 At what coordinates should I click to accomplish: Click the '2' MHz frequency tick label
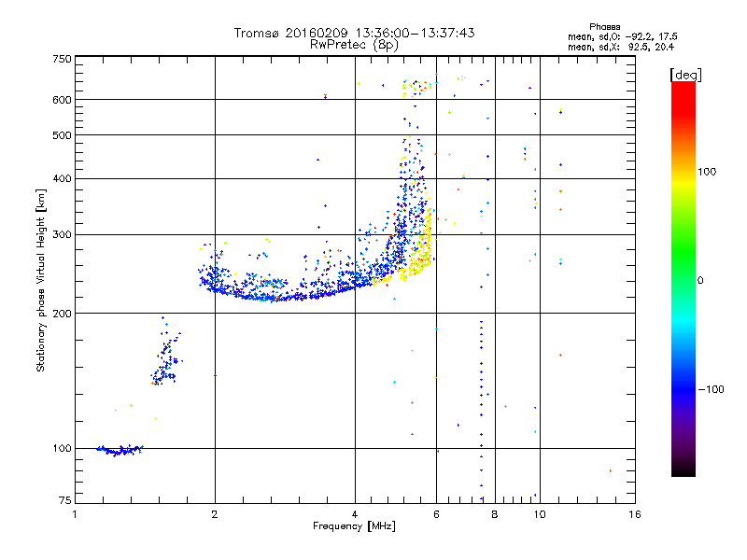click(x=215, y=514)
